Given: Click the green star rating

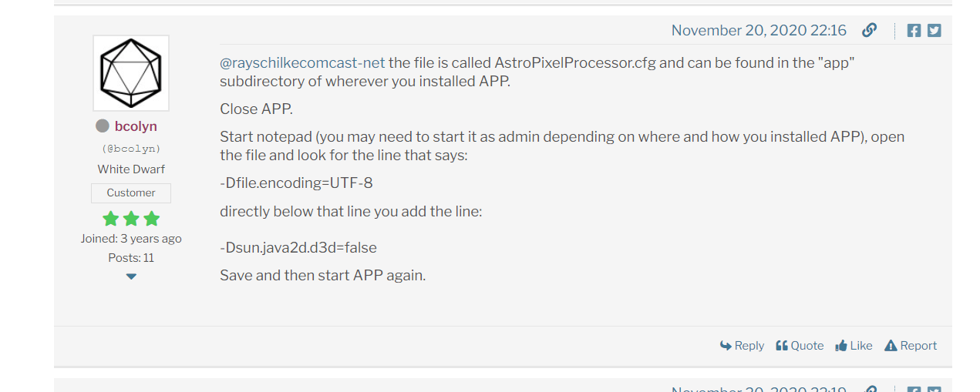Looking at the screenshot, I should click(131, 219).
